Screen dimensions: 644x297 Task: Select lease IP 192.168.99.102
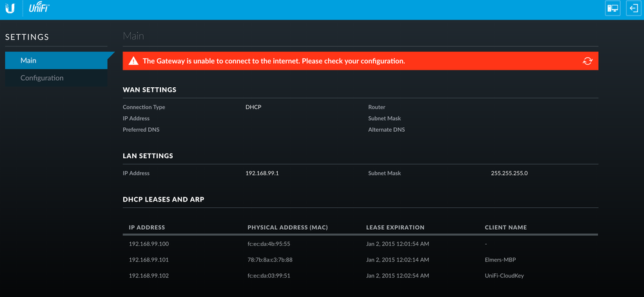point(149,276)
